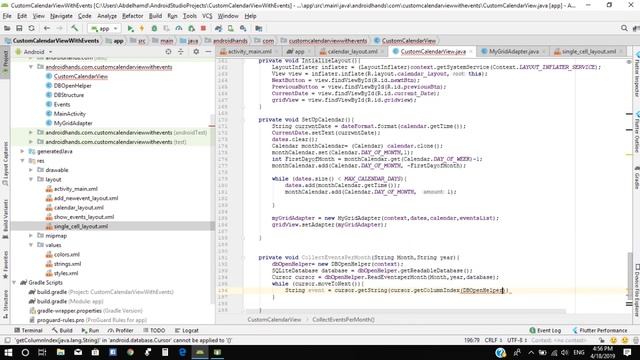Open Flutter Performance panel
Image resolution: width=640 pixels, height=360 pixels.
600,331
